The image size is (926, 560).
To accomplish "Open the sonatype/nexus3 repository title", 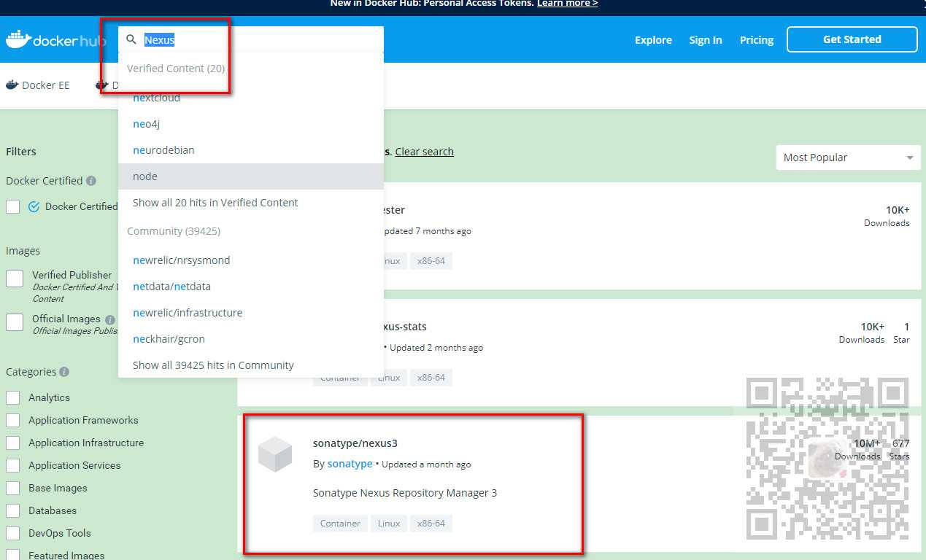I will point(355,443).
